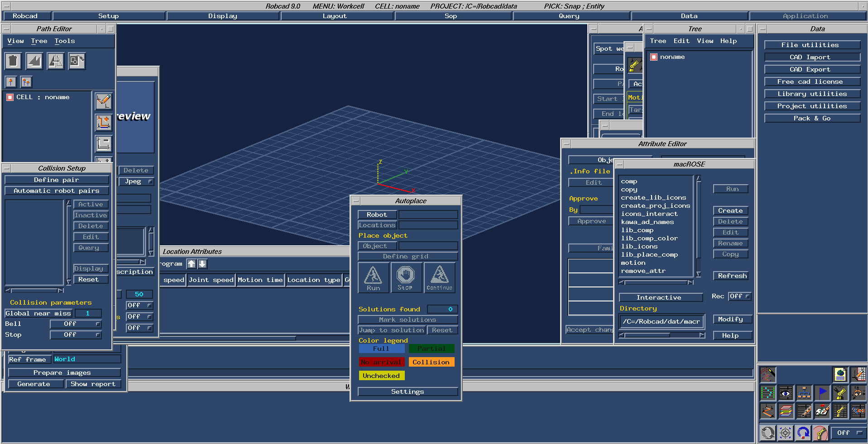Click the double-triangle icon in Path Editor toolbar
This screenshot has width=868, height=444.
(34, 61)
